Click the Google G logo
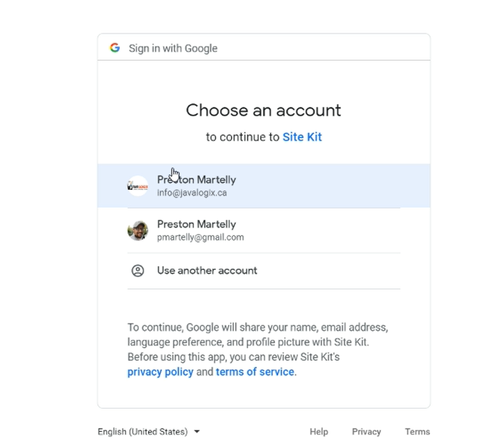The width and height of the screenshot is (498, 448). point(115,48)
